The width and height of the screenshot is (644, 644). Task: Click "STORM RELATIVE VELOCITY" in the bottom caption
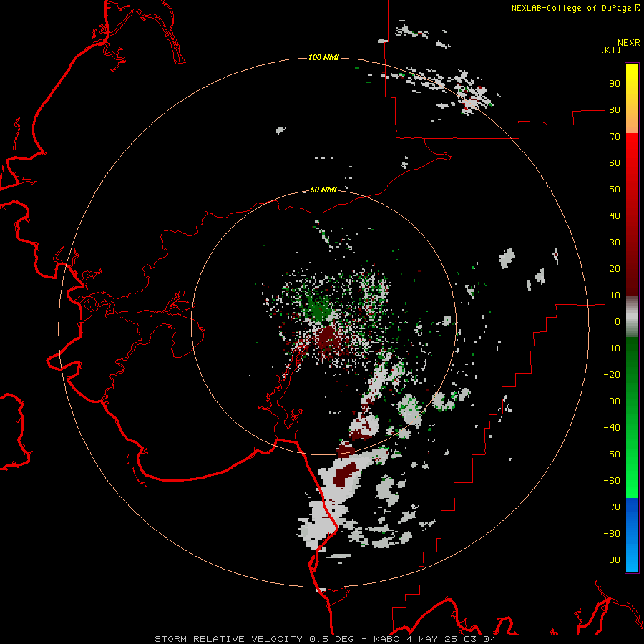pyautogui.click(x=228, y=639)
